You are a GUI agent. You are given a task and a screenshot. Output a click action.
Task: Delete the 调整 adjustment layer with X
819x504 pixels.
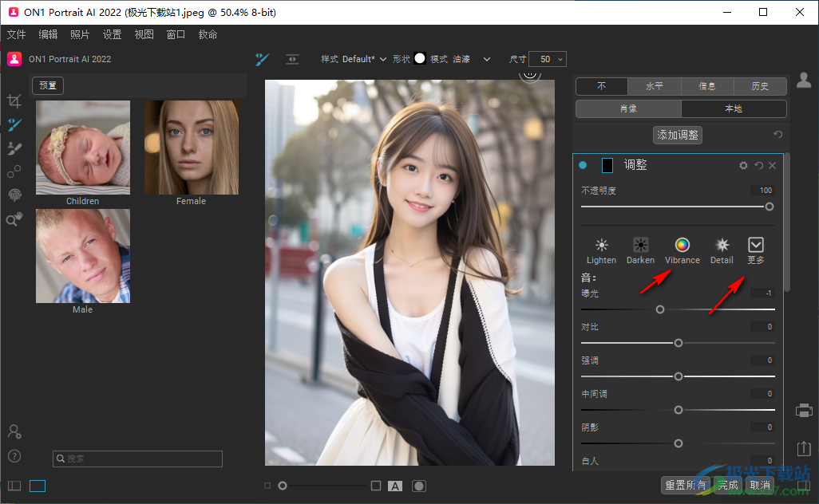[773, 165]
